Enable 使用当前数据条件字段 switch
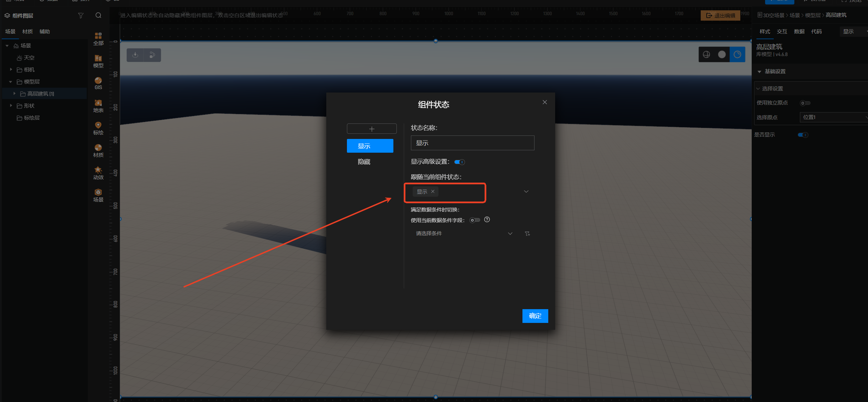Image resolution: width=868 pixels, height=402 pixels. pos(475,220)
